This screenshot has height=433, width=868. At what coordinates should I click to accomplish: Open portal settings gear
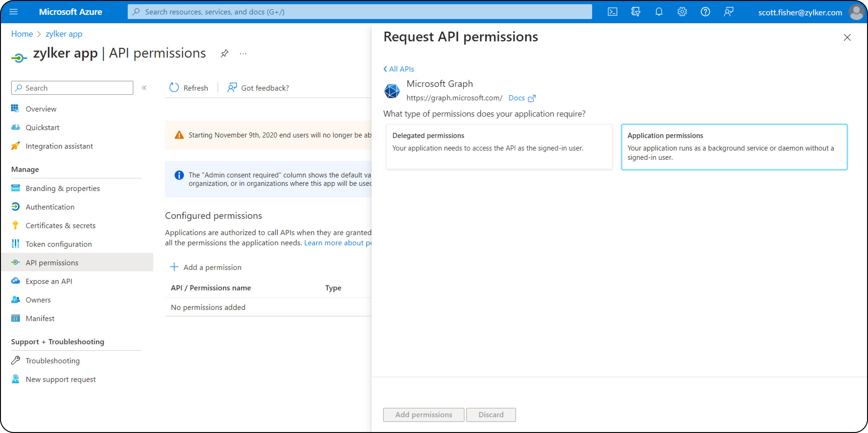click(682, 12)
